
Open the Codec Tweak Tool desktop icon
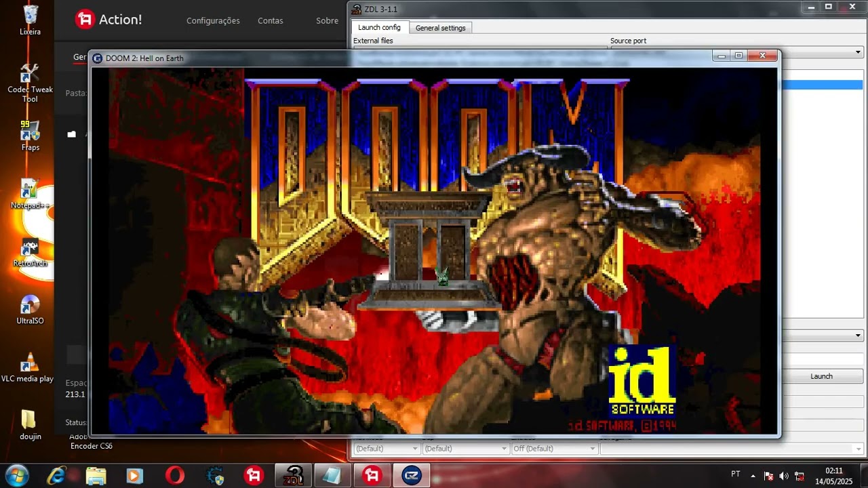coord(30,82)
